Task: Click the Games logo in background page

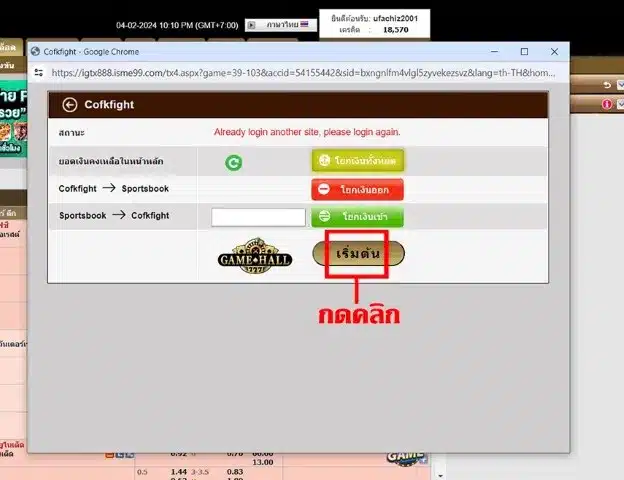Action: tap(406, 458)
